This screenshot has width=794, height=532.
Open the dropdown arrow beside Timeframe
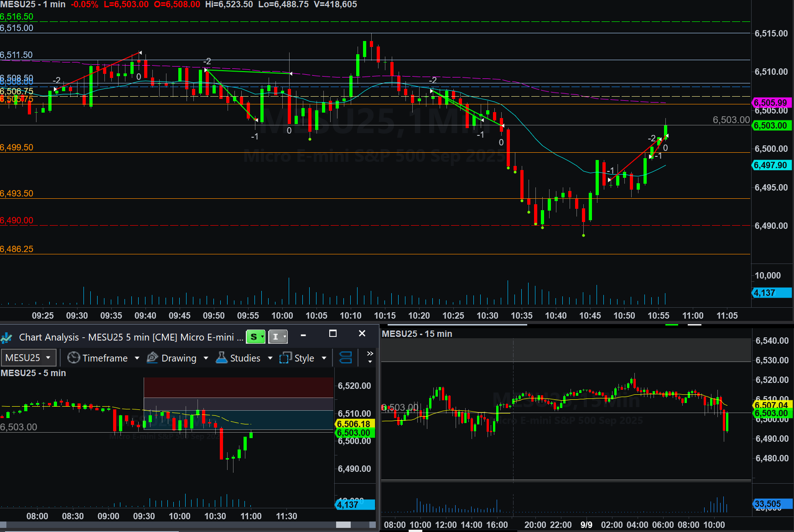(x=137, y=358)
